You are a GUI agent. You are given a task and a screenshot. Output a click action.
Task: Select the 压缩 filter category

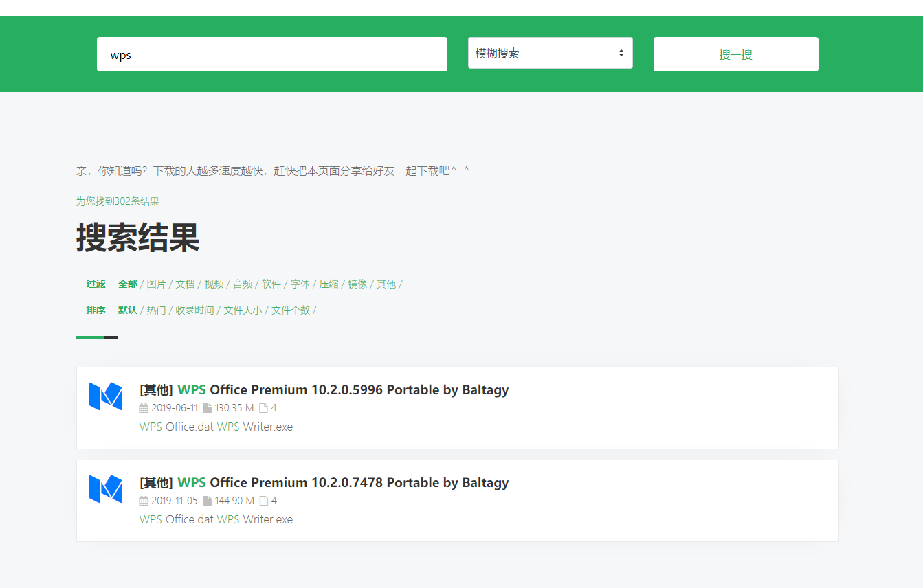coord(329,284)
